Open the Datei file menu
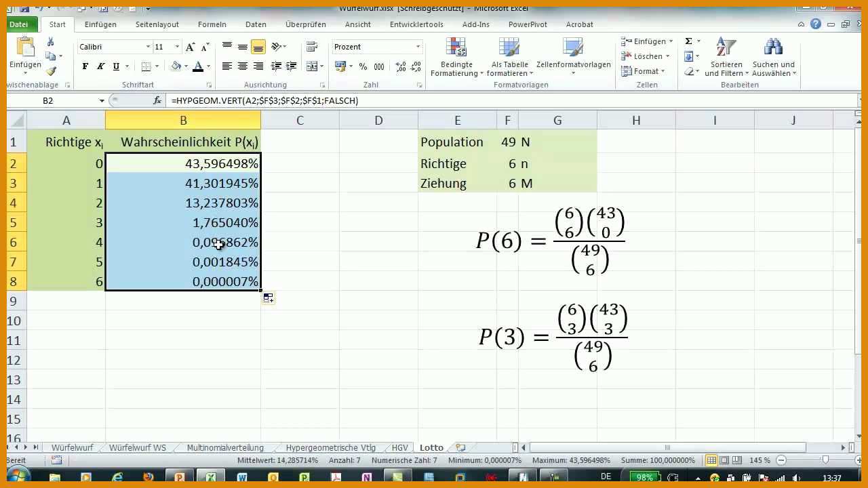This screenshot has height=488, width=868. click(x=18, y=24)
